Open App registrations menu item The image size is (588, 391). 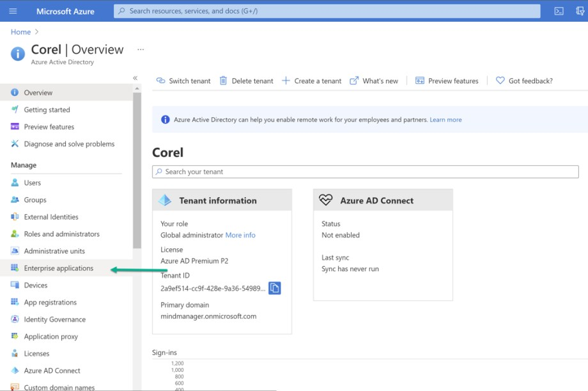coord(66,302)
